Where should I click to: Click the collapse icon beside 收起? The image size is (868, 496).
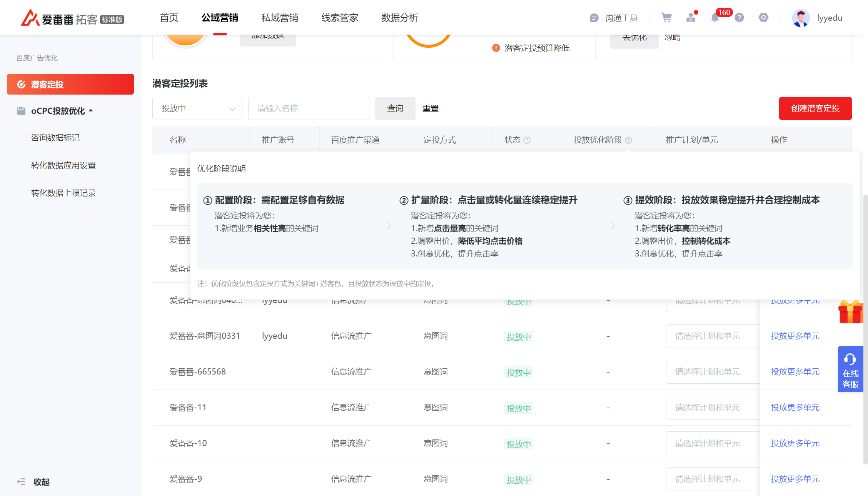tap(21, 482)
